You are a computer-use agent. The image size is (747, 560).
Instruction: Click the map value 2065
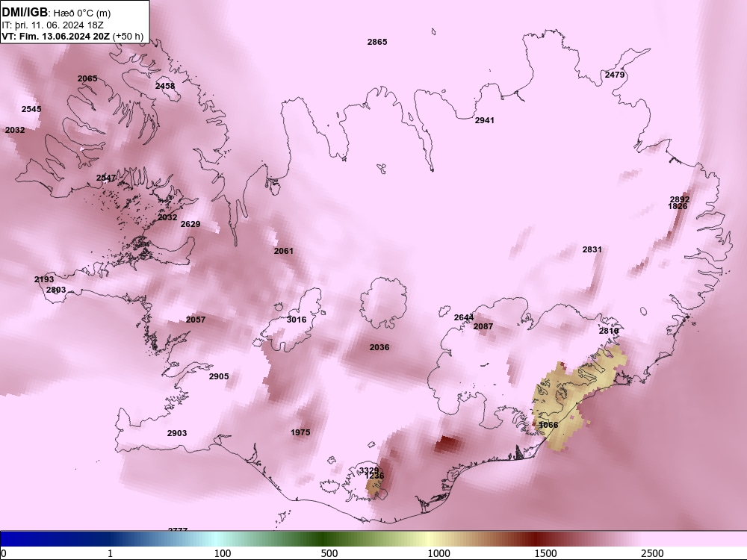tap(87, 78)
